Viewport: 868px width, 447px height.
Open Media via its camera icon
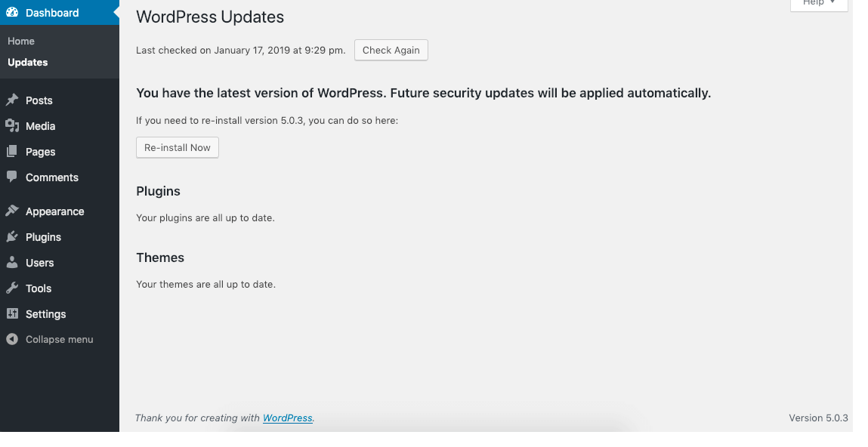click(x=12, y=125)
